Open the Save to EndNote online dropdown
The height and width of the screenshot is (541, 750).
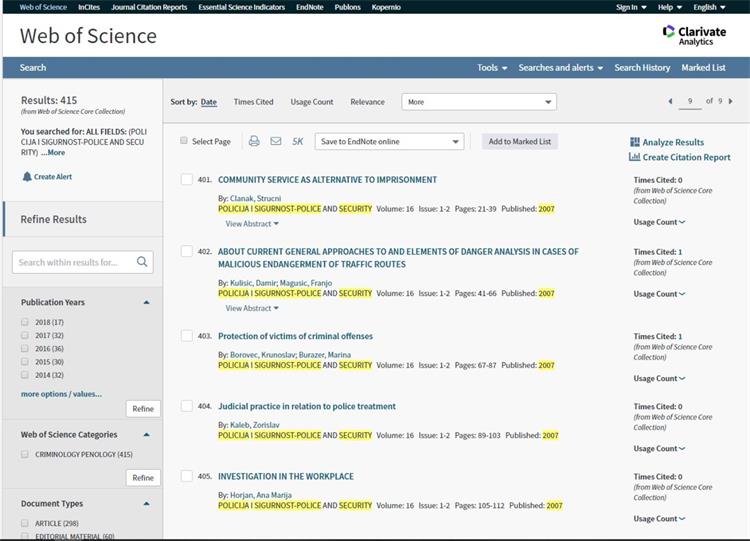389,142
